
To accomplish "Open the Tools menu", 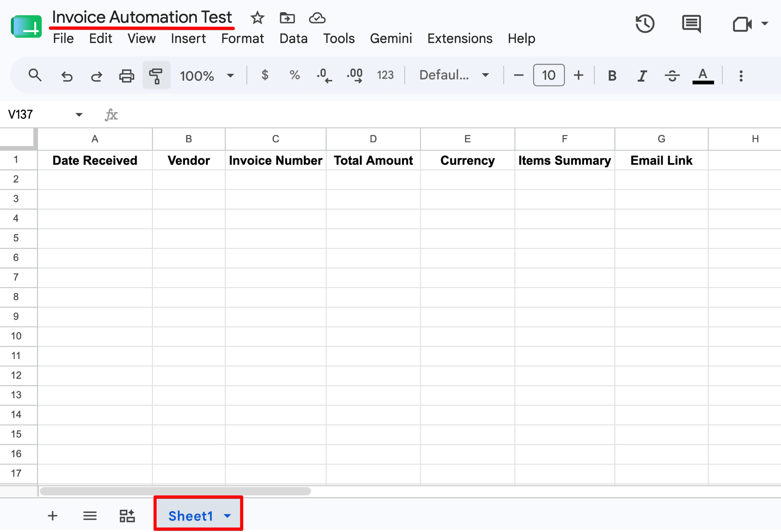I will (x=339, y=39).
